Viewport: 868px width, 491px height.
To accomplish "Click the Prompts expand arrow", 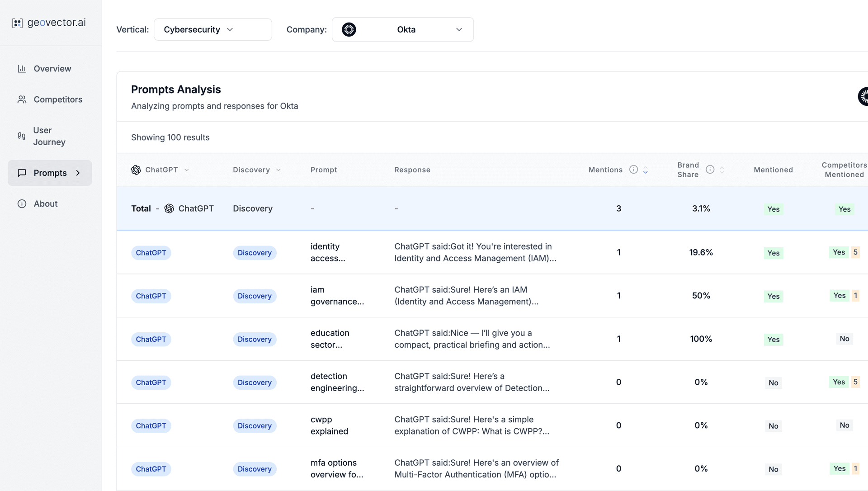I will [77, 173].
